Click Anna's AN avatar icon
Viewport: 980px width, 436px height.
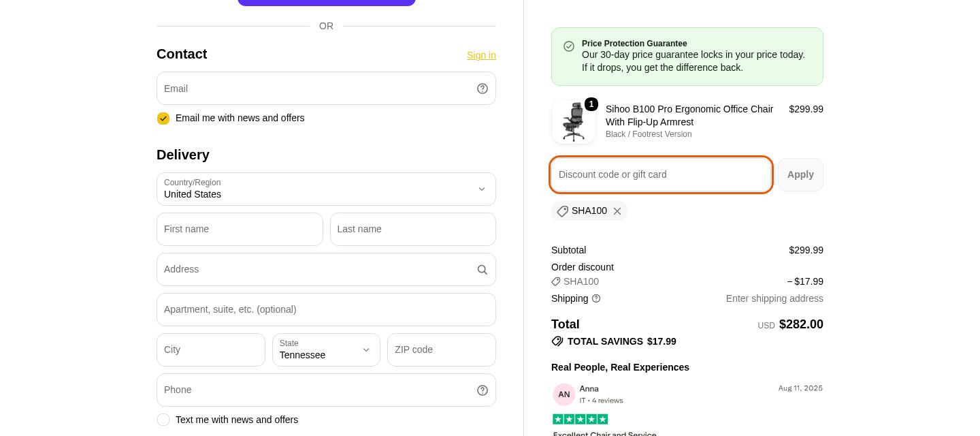click(x=564, y=394)
